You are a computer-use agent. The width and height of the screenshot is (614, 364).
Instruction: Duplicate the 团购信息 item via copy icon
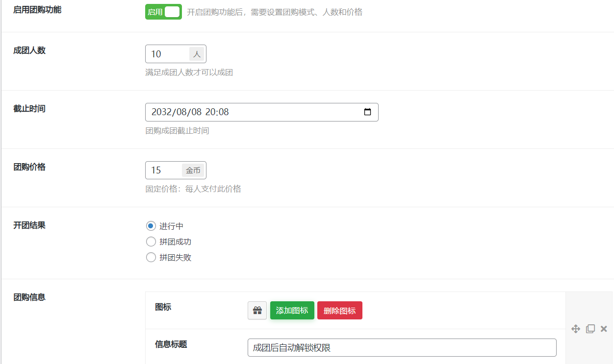tap(590, 329)
